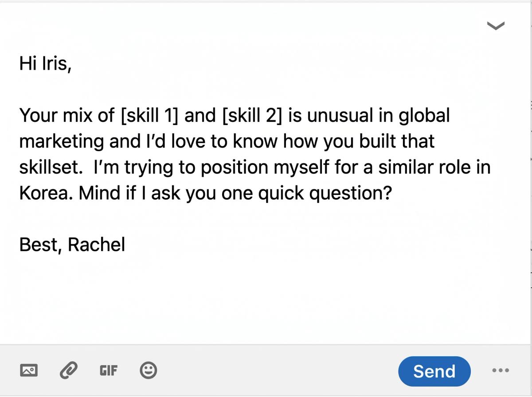The image size is (532, 397).
Task: Place cursor in the "Hi Iris," greeting line
Action: pyautogui.click(x=45, y=64)
